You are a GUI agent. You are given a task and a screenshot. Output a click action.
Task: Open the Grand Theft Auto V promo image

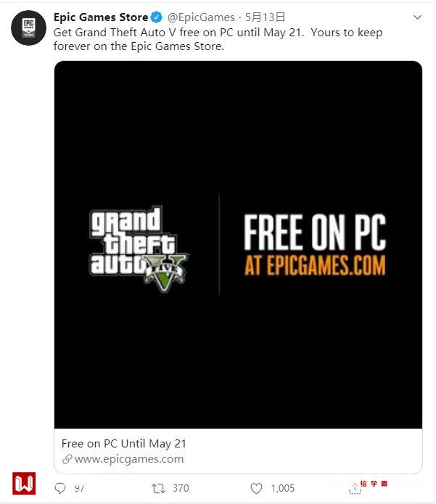click(238, 244)
